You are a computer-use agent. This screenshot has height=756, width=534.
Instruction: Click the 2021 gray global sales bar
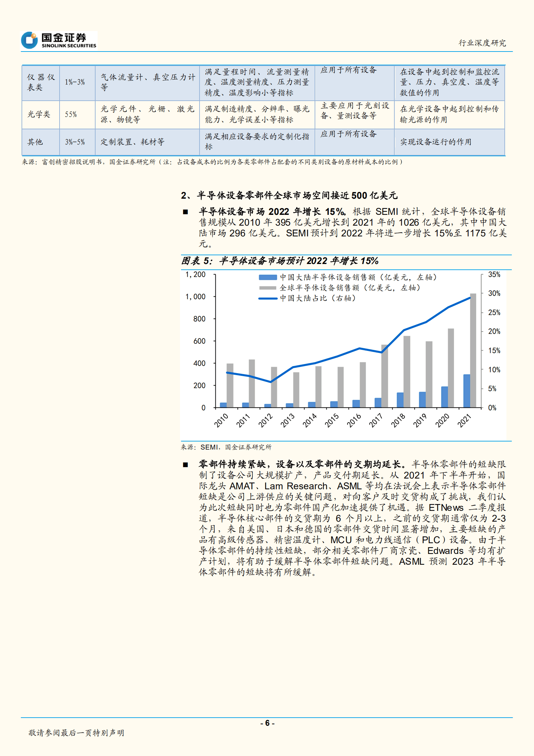click(x=473, y=351)
